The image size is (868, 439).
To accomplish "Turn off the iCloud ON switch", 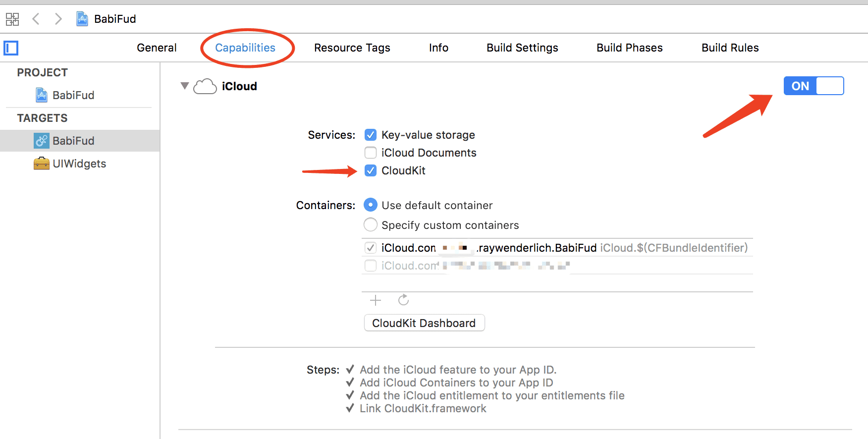I will pos(814,86).
